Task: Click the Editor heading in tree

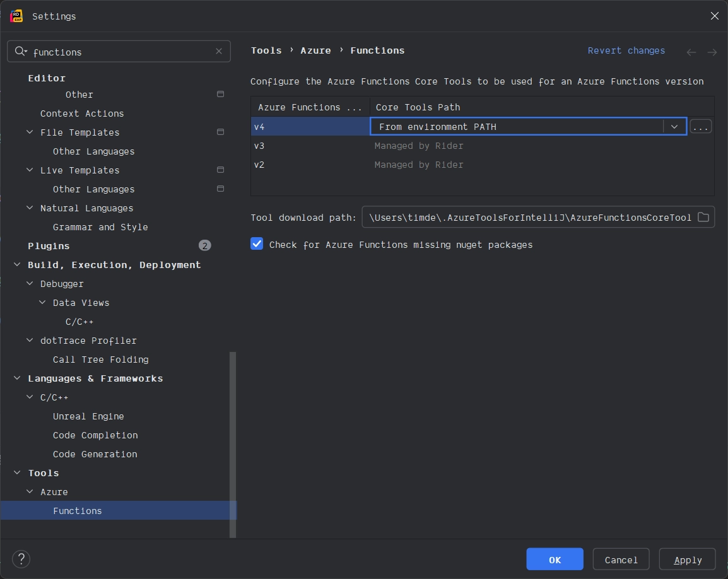Action: pyautogui.click(x=47, y=78)
